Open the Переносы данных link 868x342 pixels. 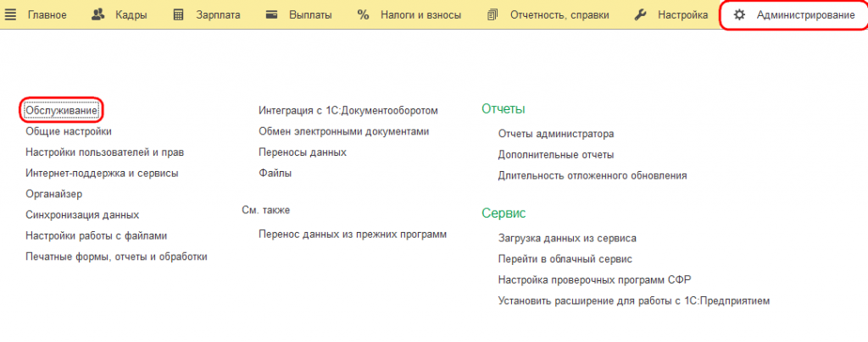point(303,152)
